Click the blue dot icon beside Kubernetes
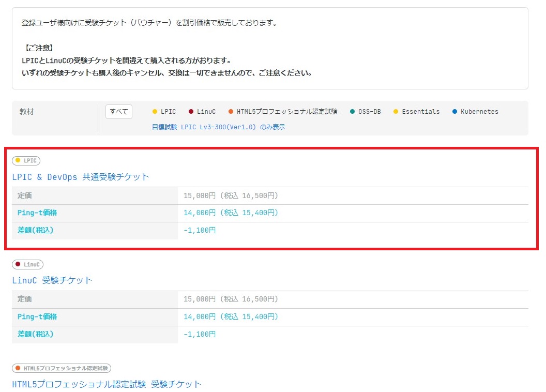Viewport: 546px width, 392px height. pyautogui.click(x=455, y=111)
